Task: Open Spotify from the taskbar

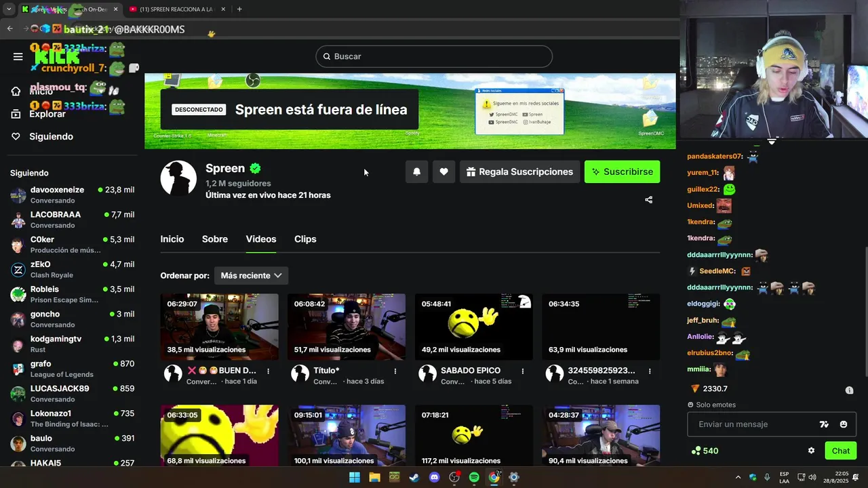Action: (x=474, y=477)
